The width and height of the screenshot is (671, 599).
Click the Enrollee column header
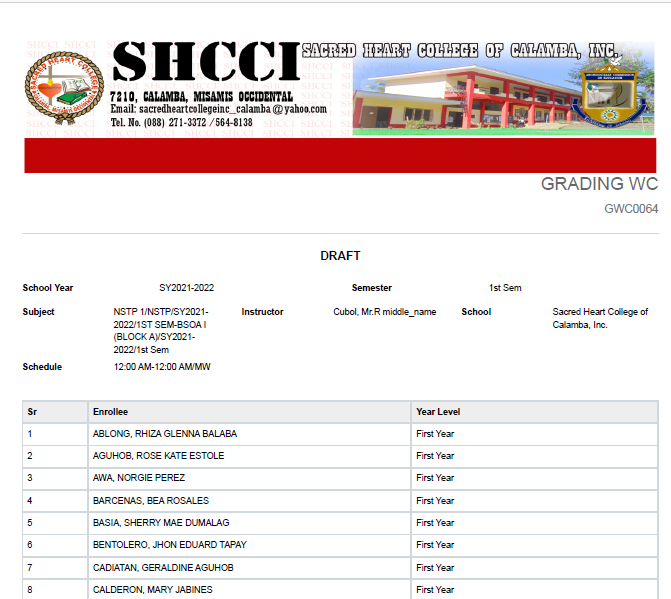pos(110,412)
